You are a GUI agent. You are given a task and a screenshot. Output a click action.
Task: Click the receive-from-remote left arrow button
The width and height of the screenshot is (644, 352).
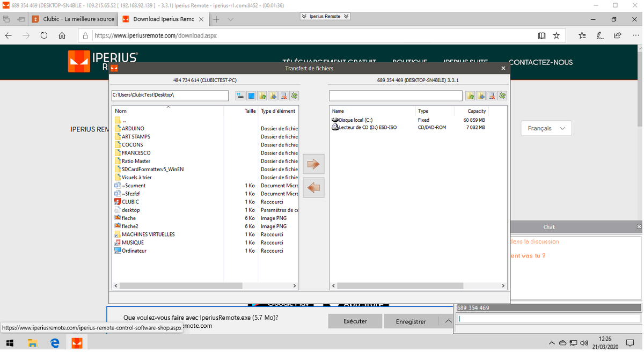point(313,188)
